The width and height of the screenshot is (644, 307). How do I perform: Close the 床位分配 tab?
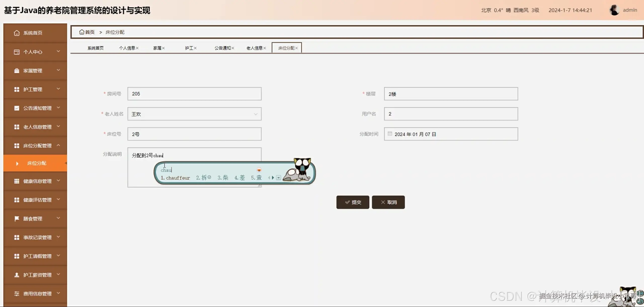[297, 48]
